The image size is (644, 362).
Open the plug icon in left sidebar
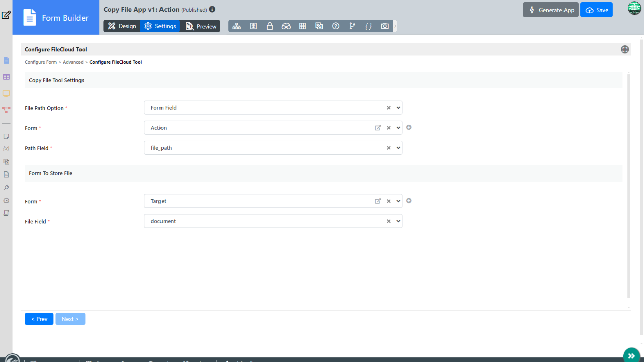[x=6, y=187]
